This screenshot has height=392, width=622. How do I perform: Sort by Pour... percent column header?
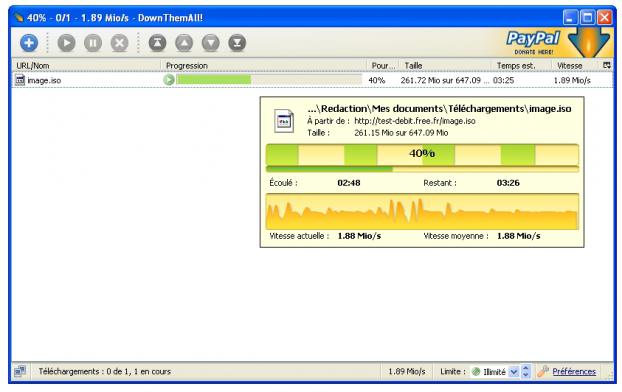383,65
